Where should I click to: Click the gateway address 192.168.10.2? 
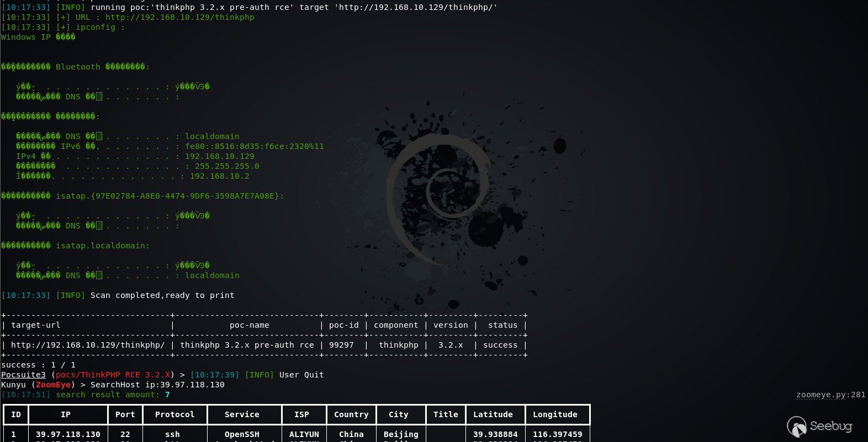(220, 176)
